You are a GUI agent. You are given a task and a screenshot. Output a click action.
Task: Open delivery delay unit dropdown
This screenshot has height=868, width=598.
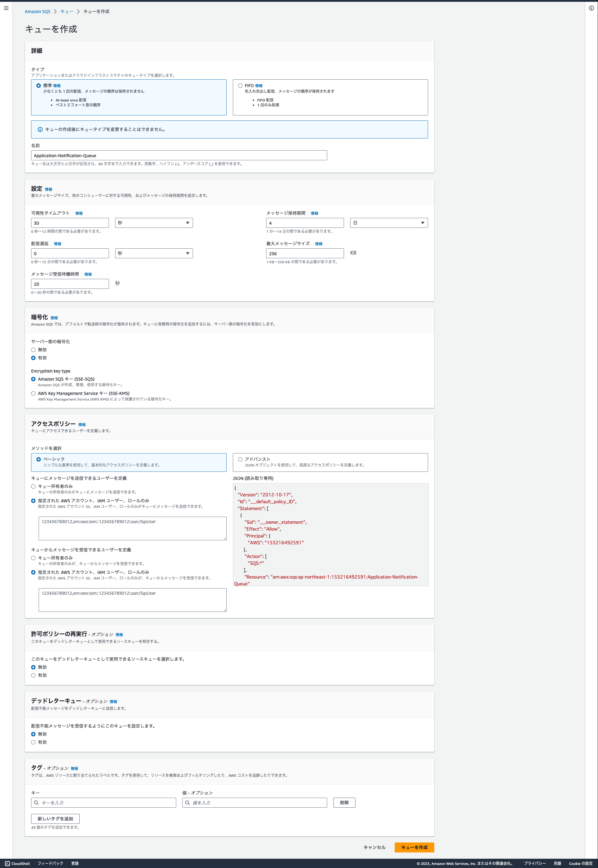click(154, 254)
